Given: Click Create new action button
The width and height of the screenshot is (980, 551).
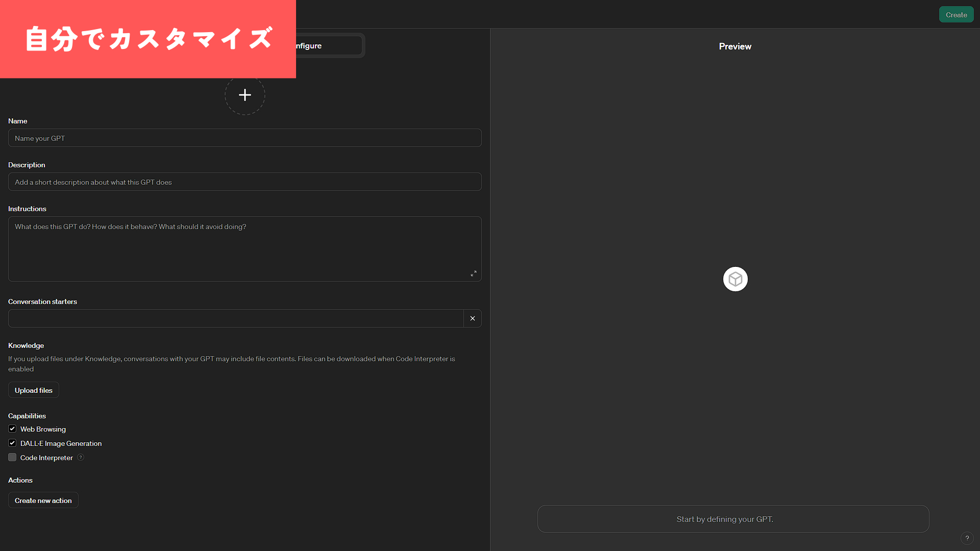Looking at the screenshot, I should (x=43, y=500).
